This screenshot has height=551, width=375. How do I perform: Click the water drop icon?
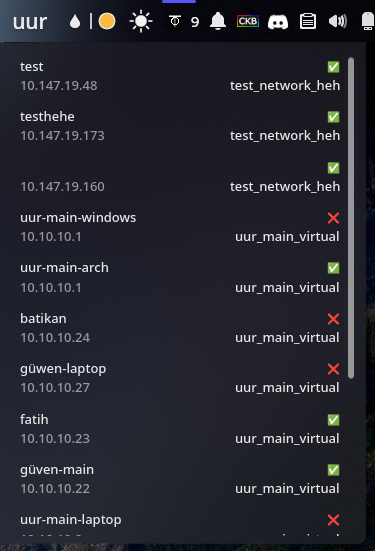coord(75,22)
